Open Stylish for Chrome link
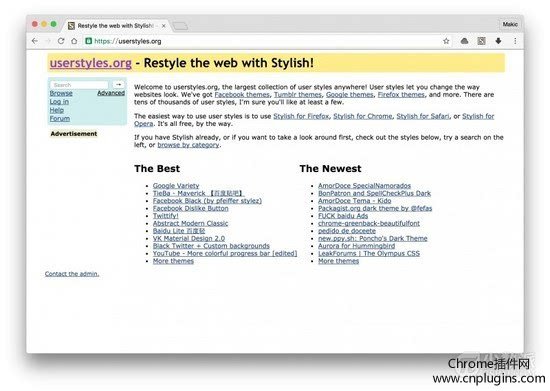This screenshot has width=550, height=391. pyautogui.click(x=363, y=116)
